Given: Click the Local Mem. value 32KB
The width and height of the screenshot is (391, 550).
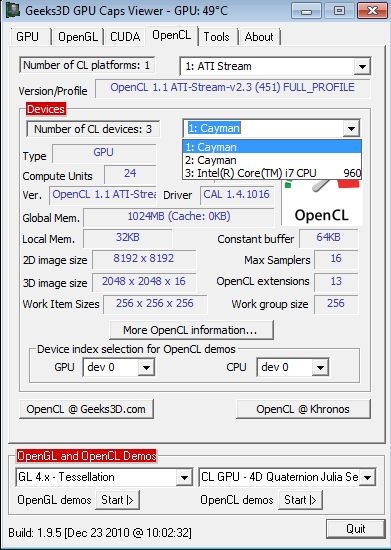Looking at the screenshot, I should [128, 238].
